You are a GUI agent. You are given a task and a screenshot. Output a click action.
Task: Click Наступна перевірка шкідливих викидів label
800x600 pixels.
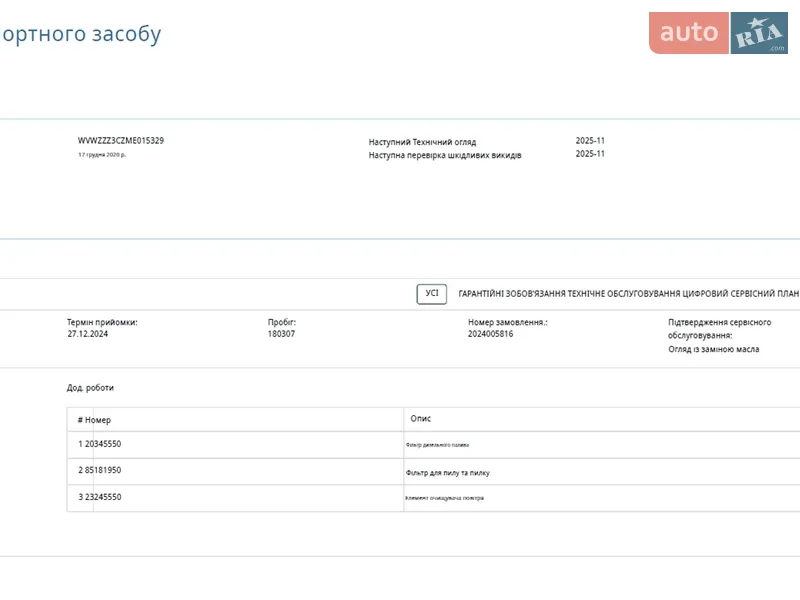click(x=444, y=155)
